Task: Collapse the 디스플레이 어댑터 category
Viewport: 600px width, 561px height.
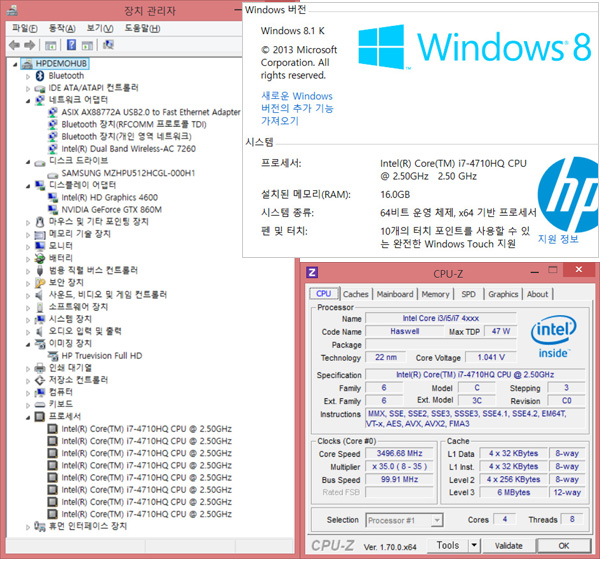Action: pos(28,186)
